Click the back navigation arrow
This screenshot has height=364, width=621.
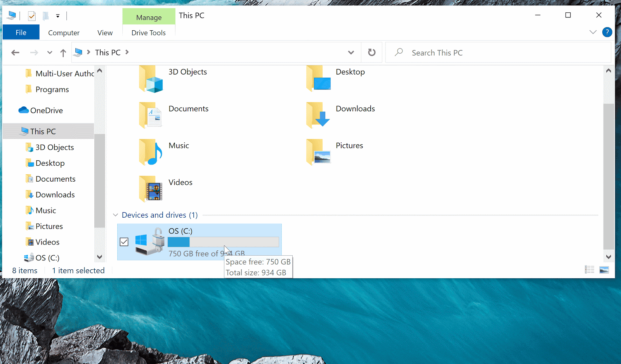coord(16,53)
